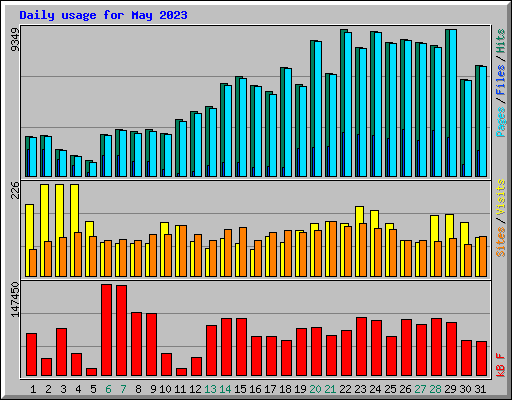Click the cyan files bar for day 22
Image resolution: width=512 pixels, height=400 pixels.
coord(348,104)
